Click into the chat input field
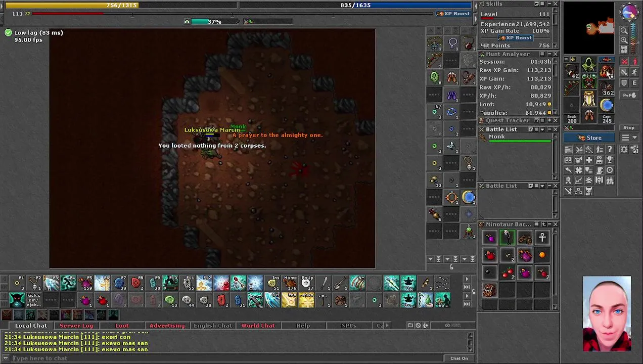 (x=227, y=358)
